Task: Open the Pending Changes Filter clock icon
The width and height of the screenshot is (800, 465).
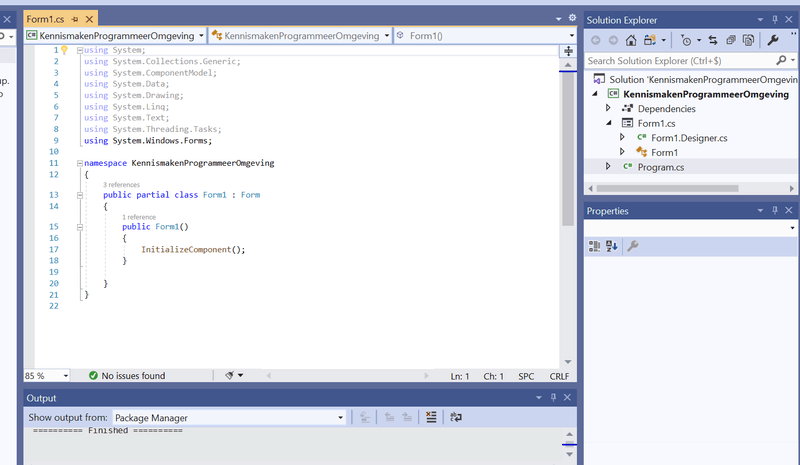Action: pos(686,40)
